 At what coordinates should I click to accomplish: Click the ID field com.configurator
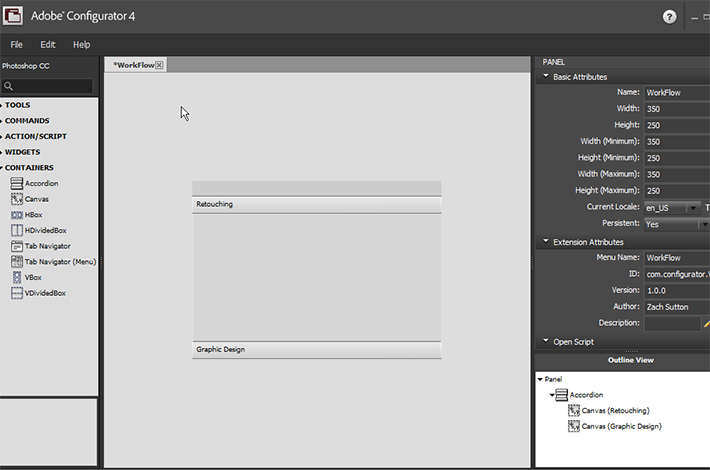coord(677,274)
